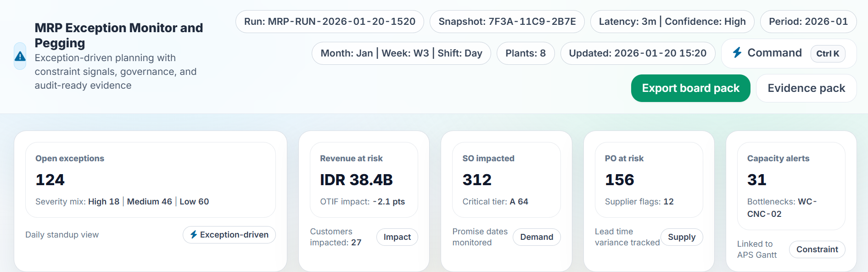Click the Snapshot 7F3A-11C9-2B7E chip
Screen dimensions: 868x272
click(x=507, y=22)
